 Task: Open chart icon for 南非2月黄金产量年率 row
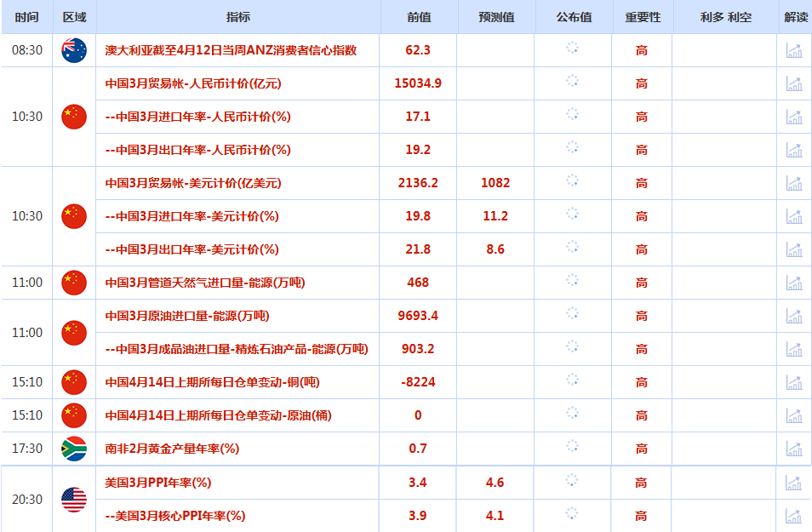tap(794, 449)
